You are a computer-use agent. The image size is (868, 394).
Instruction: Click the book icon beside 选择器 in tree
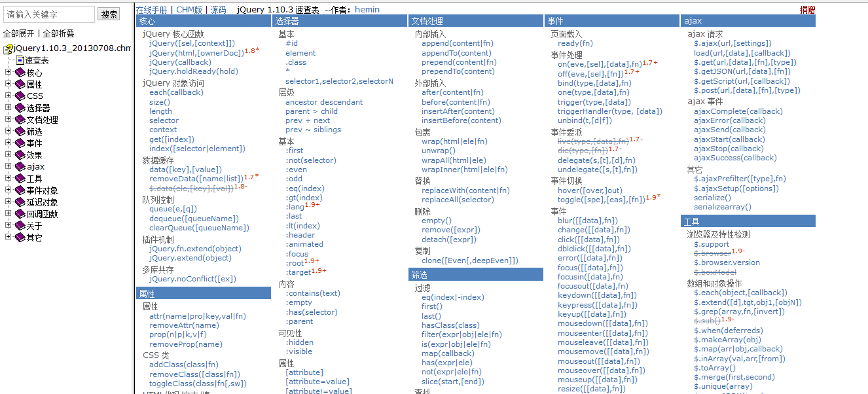tap(20, 108)
